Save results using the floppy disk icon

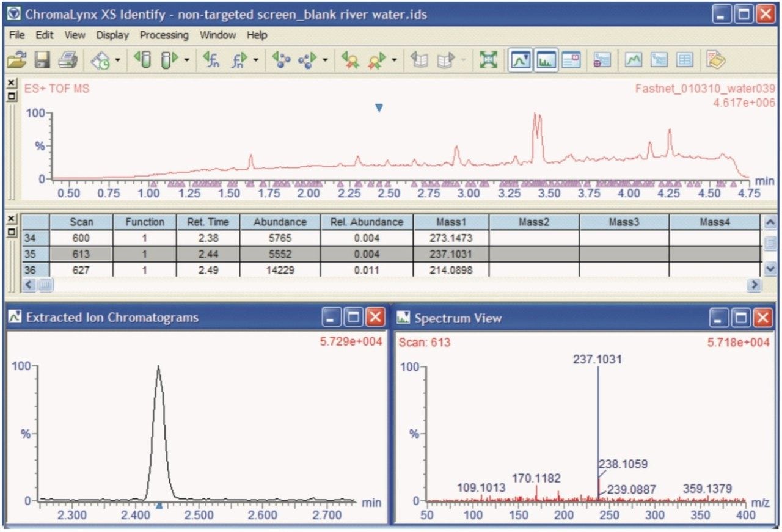click(x=42, y=60)
